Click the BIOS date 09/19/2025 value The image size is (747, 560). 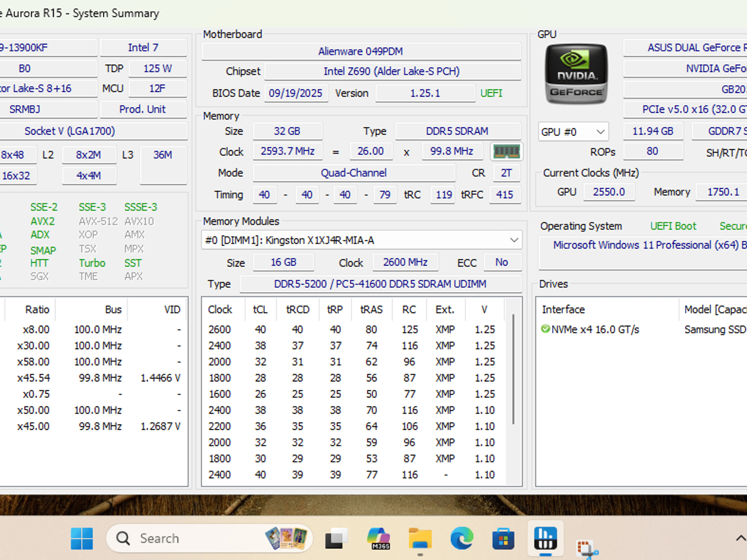pyautogui.click(x=296, y=93)
